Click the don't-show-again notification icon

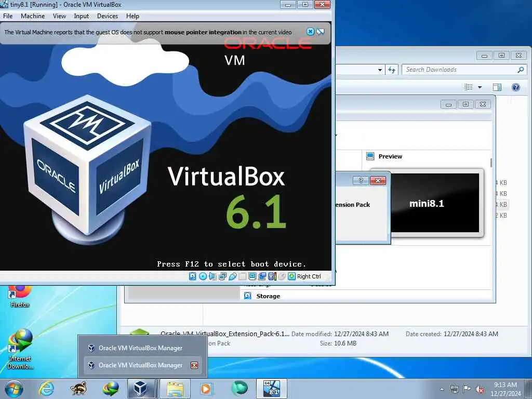click(x=320, y=32)
